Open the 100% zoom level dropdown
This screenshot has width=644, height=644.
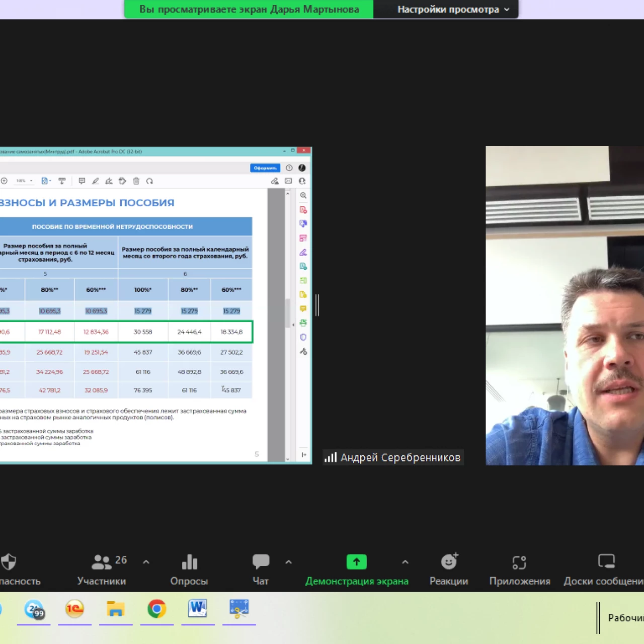pos(24,181)
